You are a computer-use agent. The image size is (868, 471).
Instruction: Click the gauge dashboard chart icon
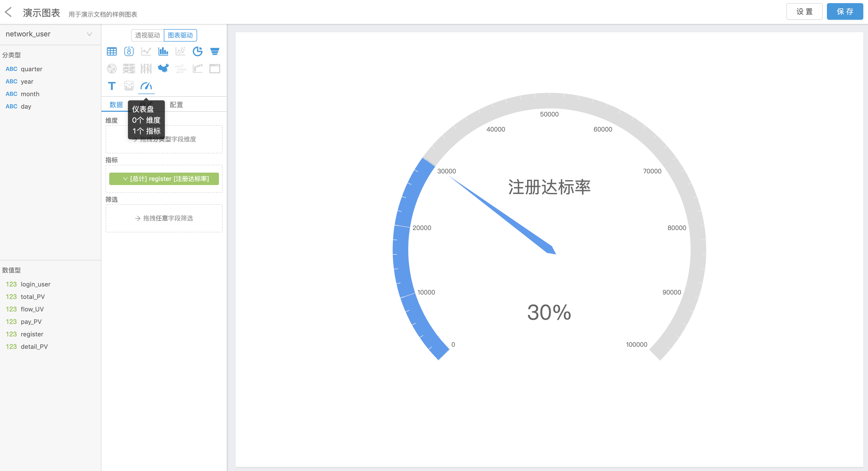pos(146,86)
